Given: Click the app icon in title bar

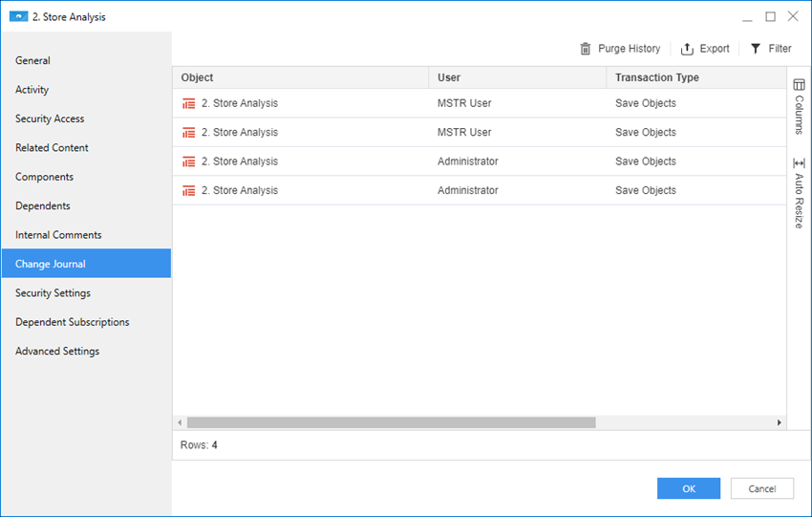Looking at the screenshot, I should click(18, 16).
